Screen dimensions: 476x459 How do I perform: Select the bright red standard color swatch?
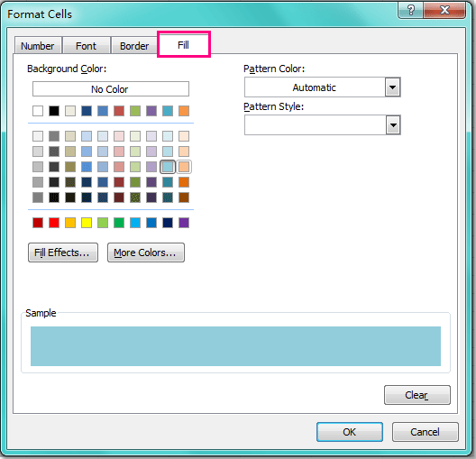pos(54,223)
